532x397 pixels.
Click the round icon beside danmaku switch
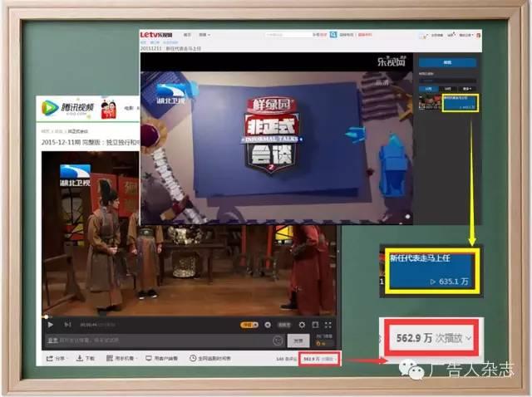[x=268, y=325]
